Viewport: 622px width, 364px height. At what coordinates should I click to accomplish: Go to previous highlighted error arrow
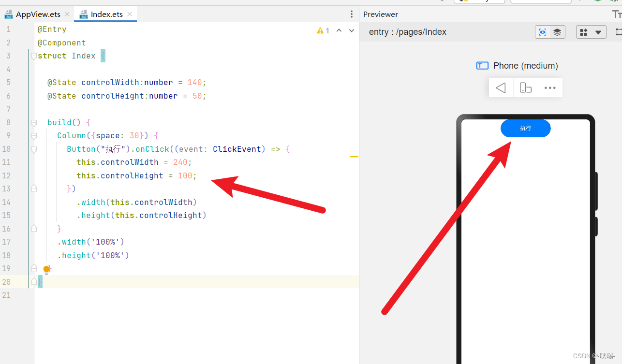tap(339, 31)
